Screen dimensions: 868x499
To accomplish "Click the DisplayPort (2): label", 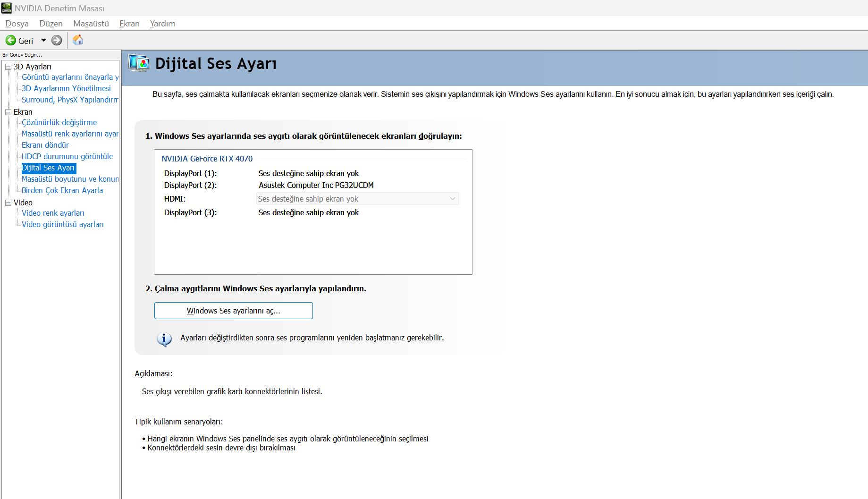I will [191, 185].
